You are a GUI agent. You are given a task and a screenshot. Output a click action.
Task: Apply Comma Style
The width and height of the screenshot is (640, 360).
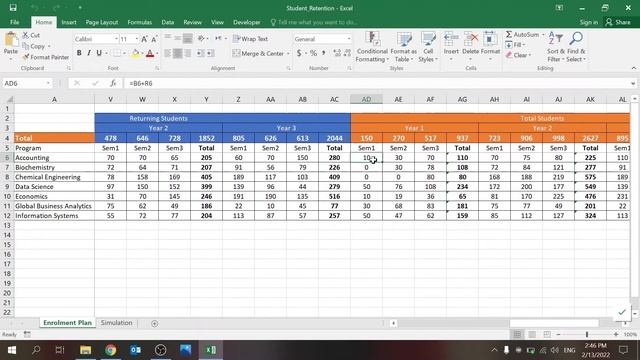324,53
